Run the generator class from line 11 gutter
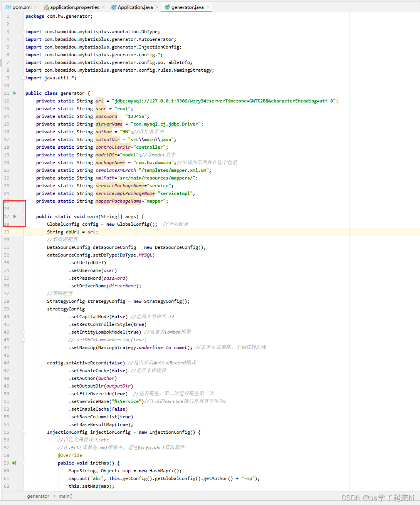The image size is (420, 505). [x=15, y=93]
